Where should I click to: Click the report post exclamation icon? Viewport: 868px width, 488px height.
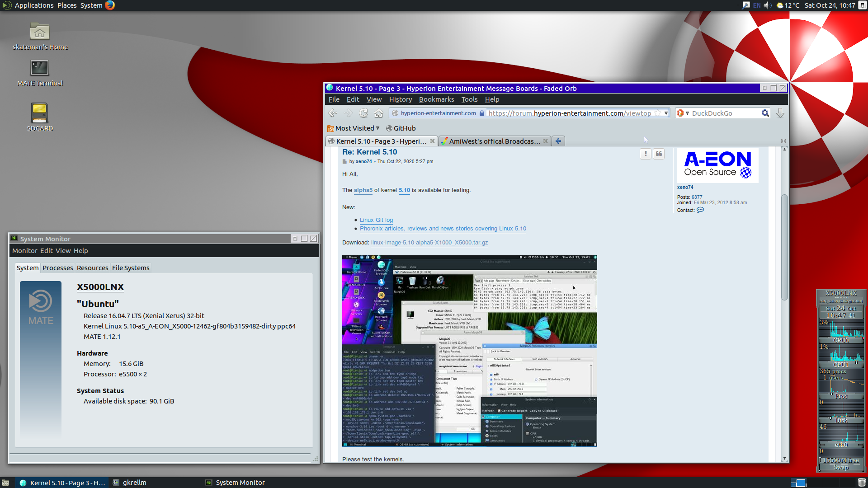click(646, 154)
